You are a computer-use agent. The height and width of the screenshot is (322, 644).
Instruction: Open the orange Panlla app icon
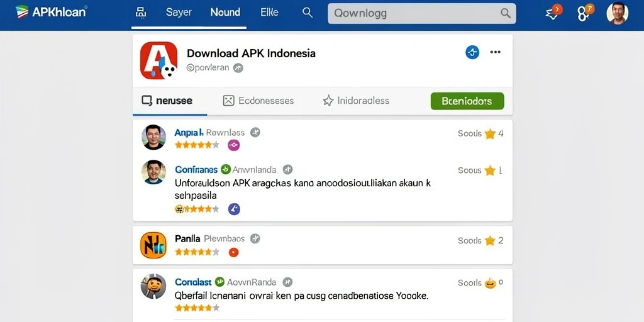153,245
